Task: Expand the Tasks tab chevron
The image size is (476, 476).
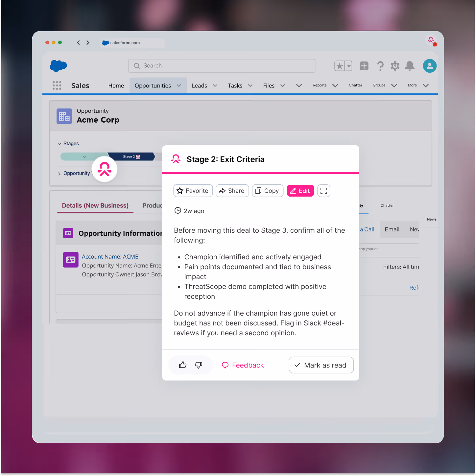Action: tap(250, 85)
